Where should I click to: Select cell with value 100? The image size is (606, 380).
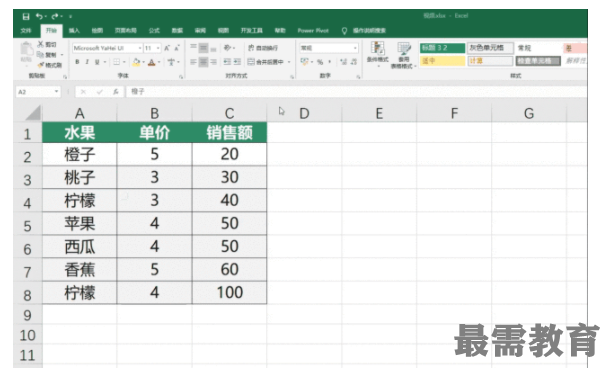click(229, 293)
